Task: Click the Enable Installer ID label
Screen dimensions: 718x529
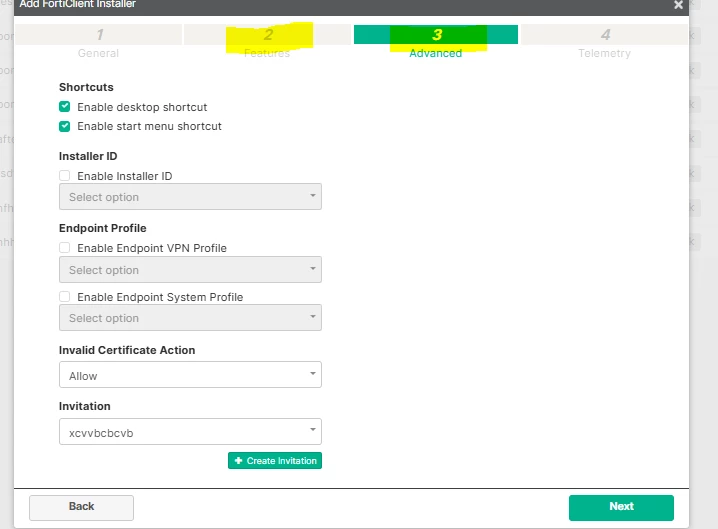Action: click(x=125, y=176)
